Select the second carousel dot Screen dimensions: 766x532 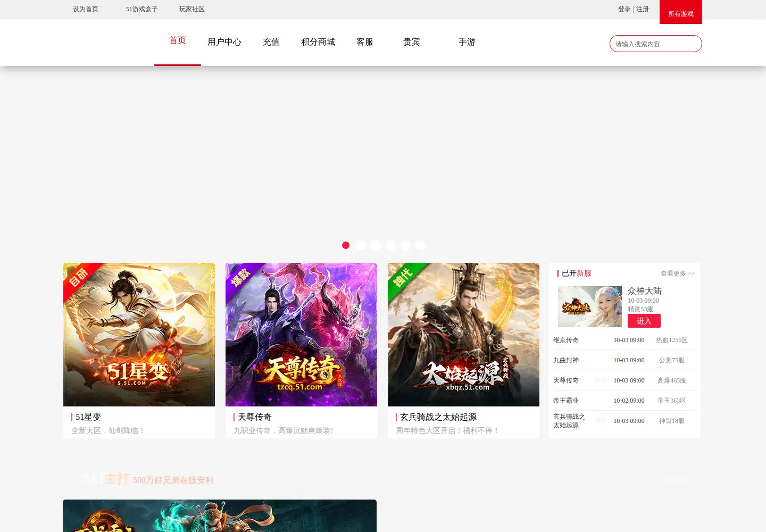tap(361, 245)
